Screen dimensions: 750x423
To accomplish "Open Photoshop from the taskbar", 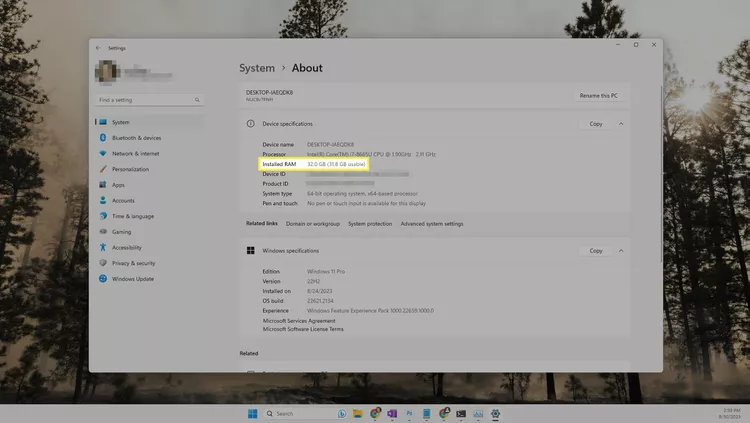I will coord(409,413).
